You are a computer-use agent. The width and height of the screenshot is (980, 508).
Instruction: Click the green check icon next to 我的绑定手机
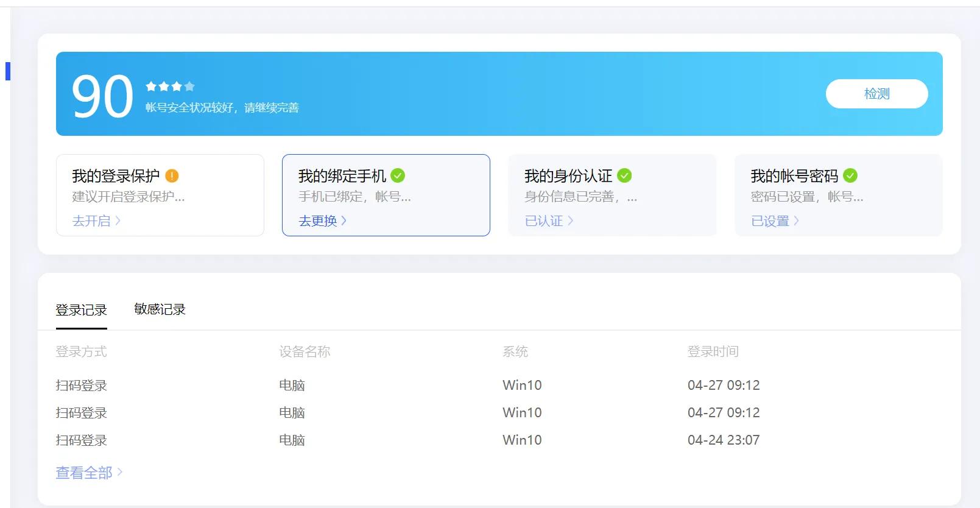(x=398, y=176)
